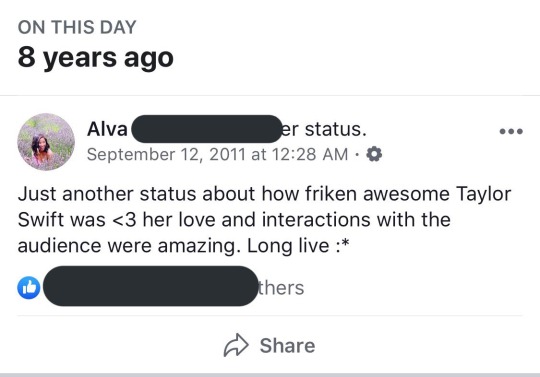Click the "Long live :*" line
540x377 pixels.
pos(298,246)
